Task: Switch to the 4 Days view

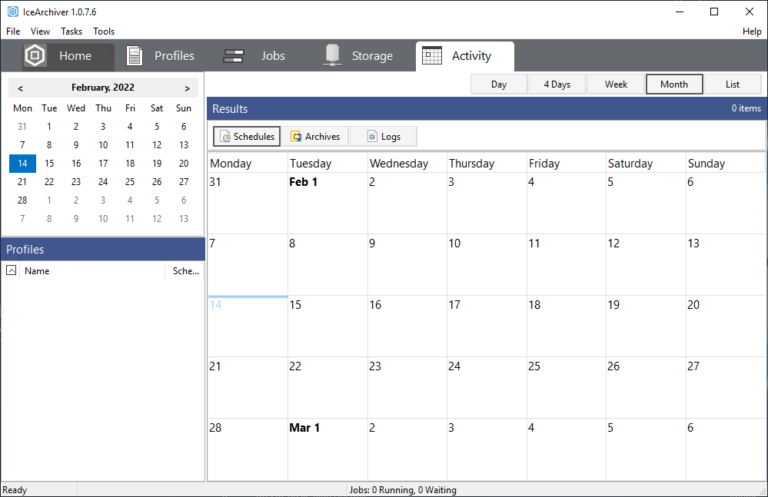Action: pos(557,84)
